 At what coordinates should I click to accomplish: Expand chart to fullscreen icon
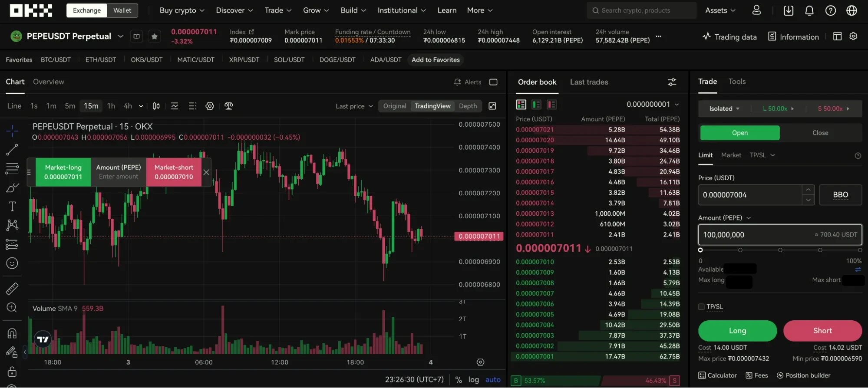[x=492, y=106]
